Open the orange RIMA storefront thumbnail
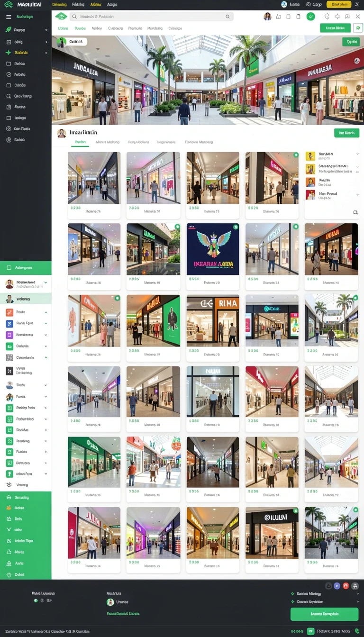Image resolution: width=364 pixels, height=637 pixels. (x=212, y=320)
